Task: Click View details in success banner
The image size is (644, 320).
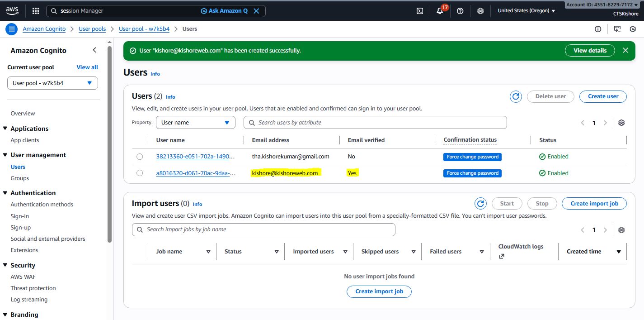Action: click(590, 51)
